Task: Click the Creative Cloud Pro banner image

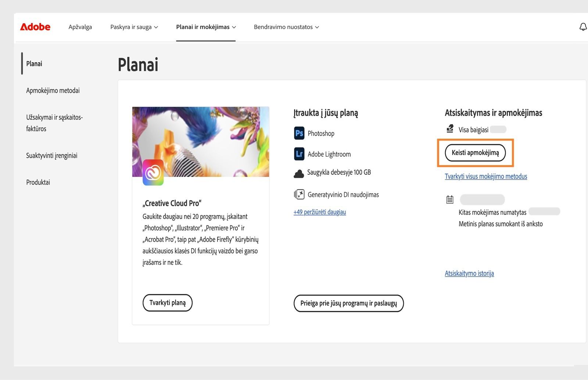Action: (201, 142)
